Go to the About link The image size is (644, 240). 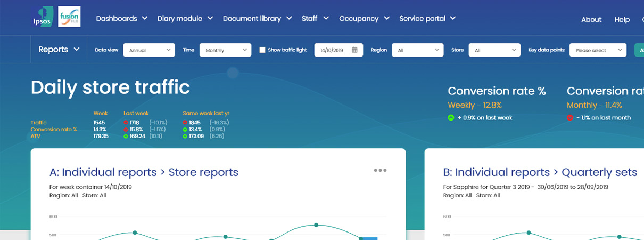point(591,19)
